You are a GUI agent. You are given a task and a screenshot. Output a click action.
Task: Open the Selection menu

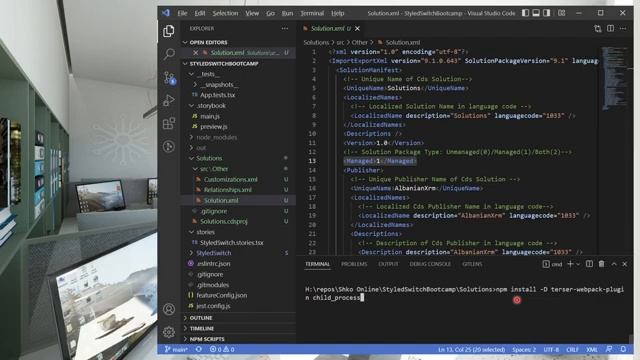pos(225,13)
